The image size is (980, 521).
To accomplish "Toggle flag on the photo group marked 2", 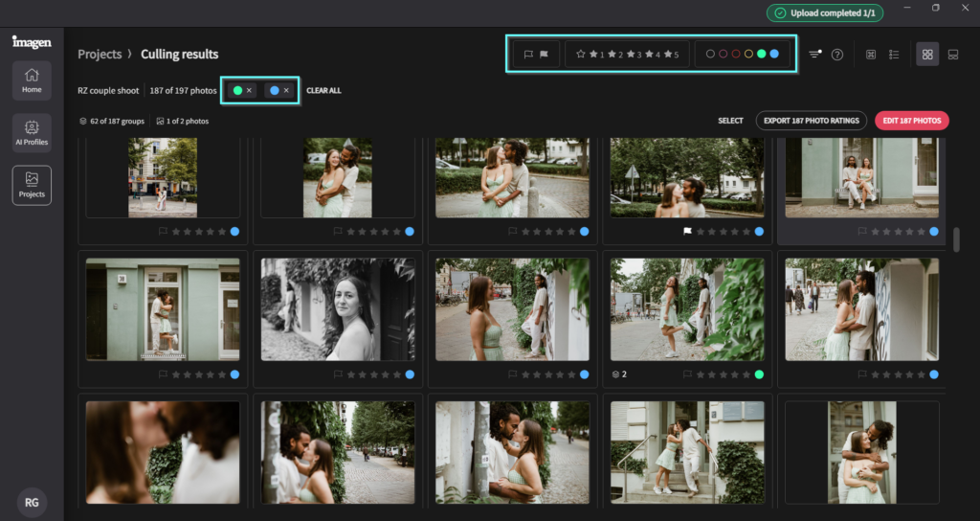I will (x=687, y=374).
